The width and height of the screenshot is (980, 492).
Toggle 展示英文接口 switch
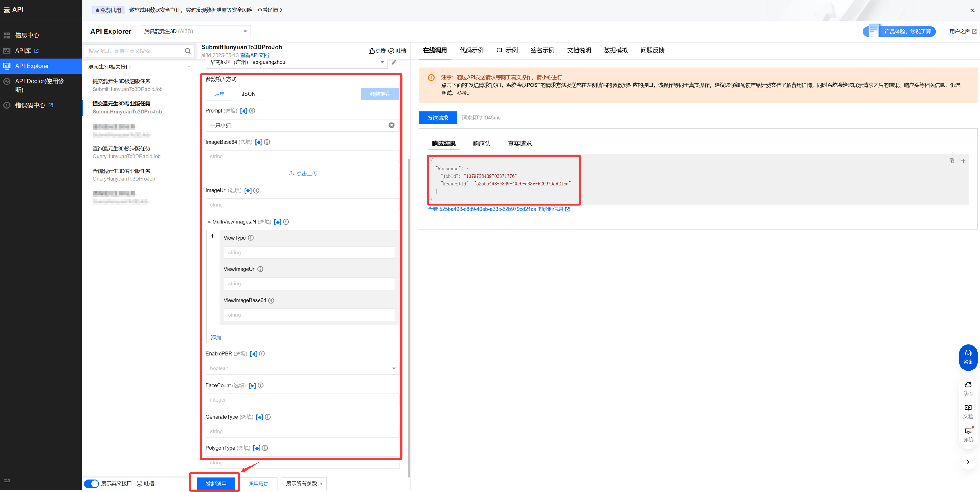coord(91,484)
